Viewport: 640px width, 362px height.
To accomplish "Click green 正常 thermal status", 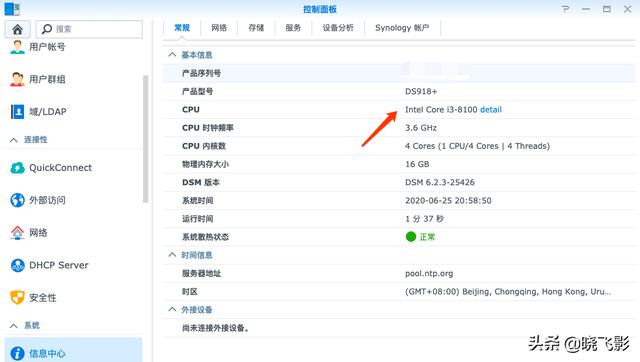I will click(420, 237).
